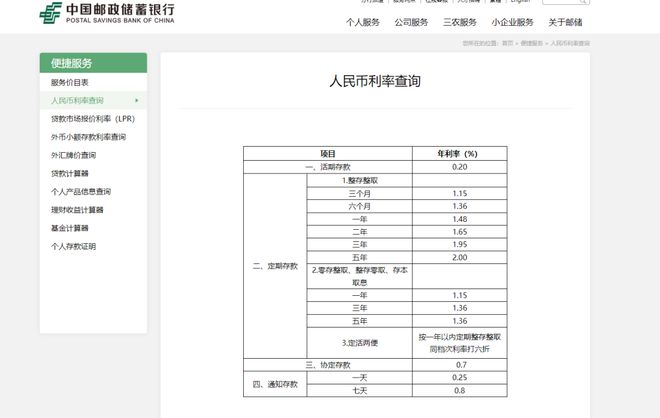
Task: Click the 一、活期存款 row label
Action: [x=328, y=167]
